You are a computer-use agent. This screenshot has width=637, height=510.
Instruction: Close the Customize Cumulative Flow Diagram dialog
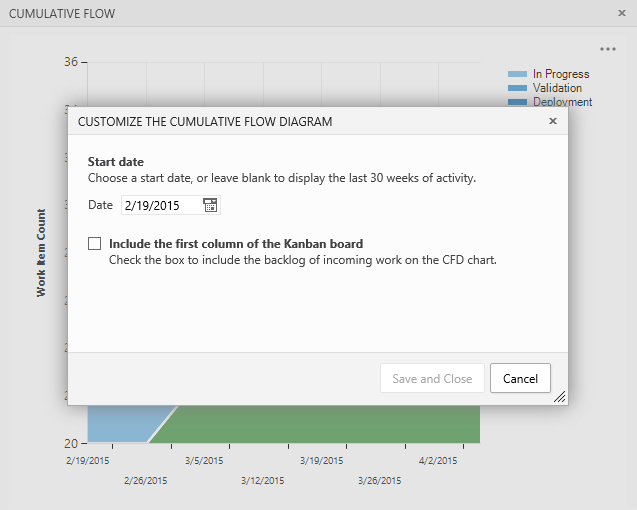pos(553,121)
